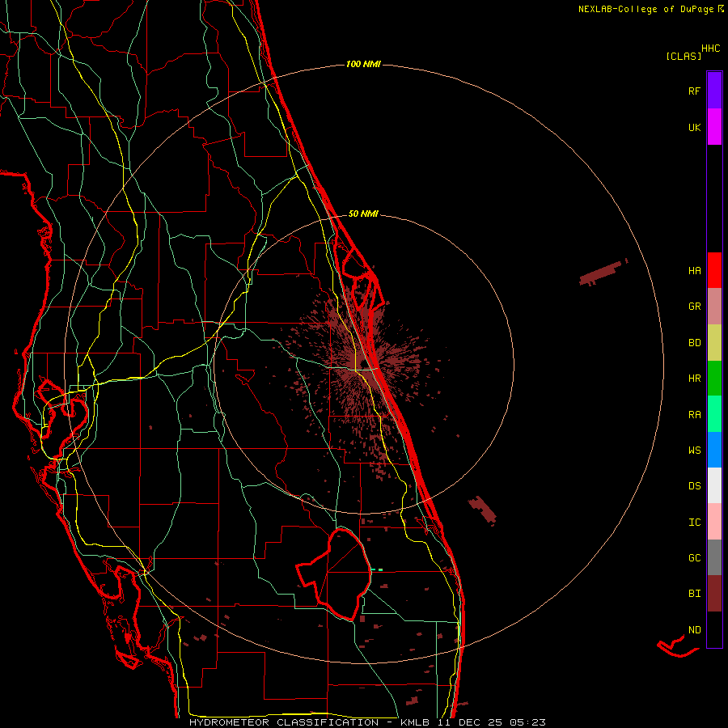Click the BI dark red legend block
This screenshot has height=728, width=728.
click(x=714, y=594)
